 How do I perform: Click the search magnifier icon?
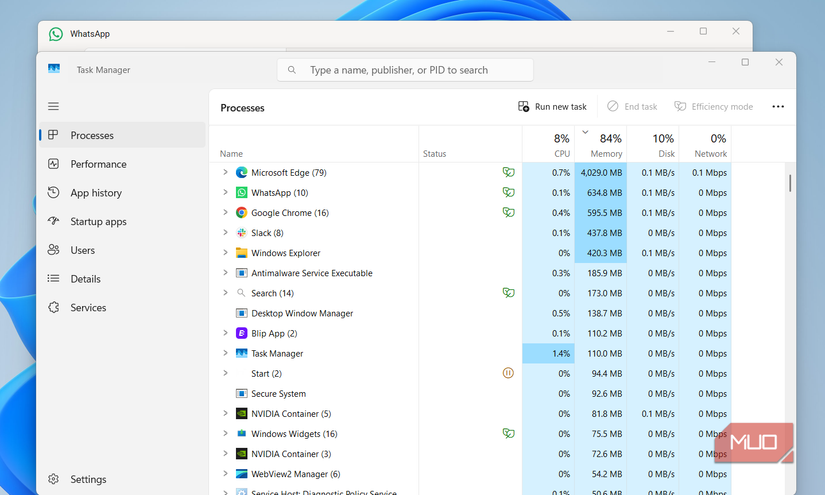291,70
